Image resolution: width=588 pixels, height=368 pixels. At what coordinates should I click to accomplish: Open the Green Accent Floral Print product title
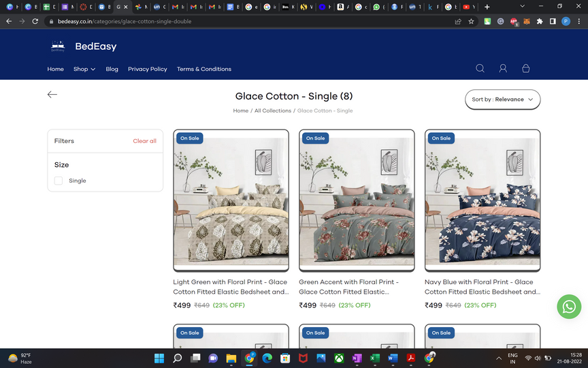pos(348,286)
